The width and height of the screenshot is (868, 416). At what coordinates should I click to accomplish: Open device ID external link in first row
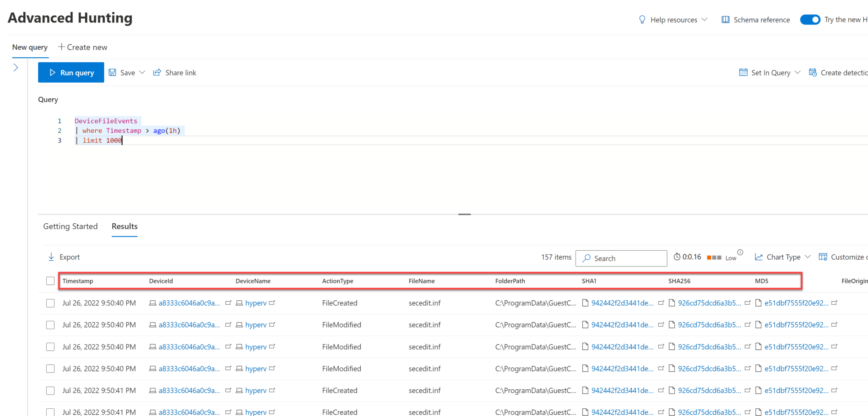pyautogui.click(x=228, y=303)
